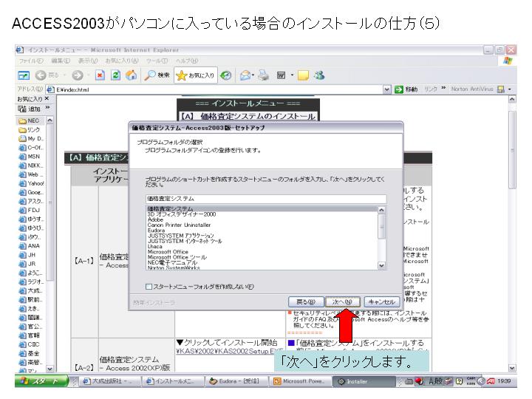This screenshot has height=399, width=532.
Task: Open the Tools (ツール) menu
Action: tap(157, 61)
